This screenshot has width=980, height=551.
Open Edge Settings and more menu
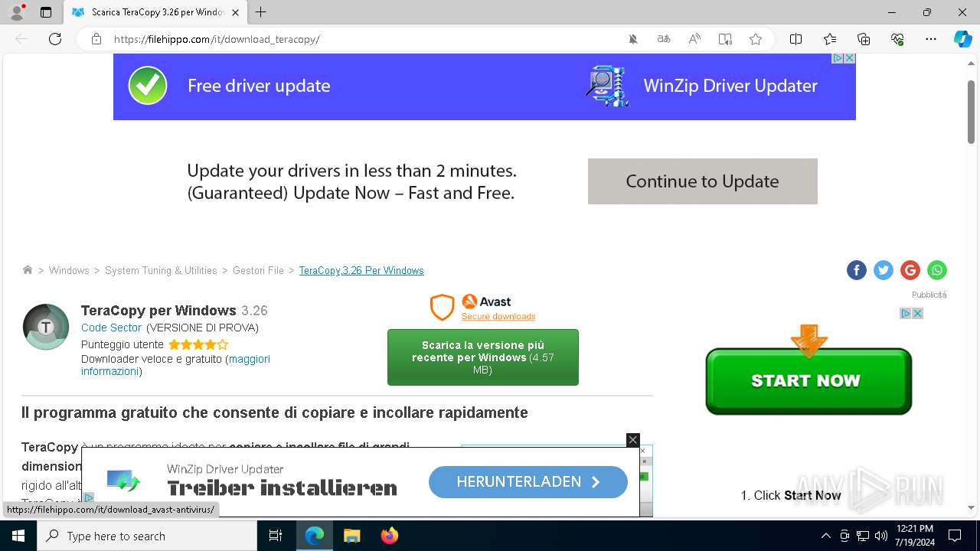pyautogui.click(x=931, y=39)
